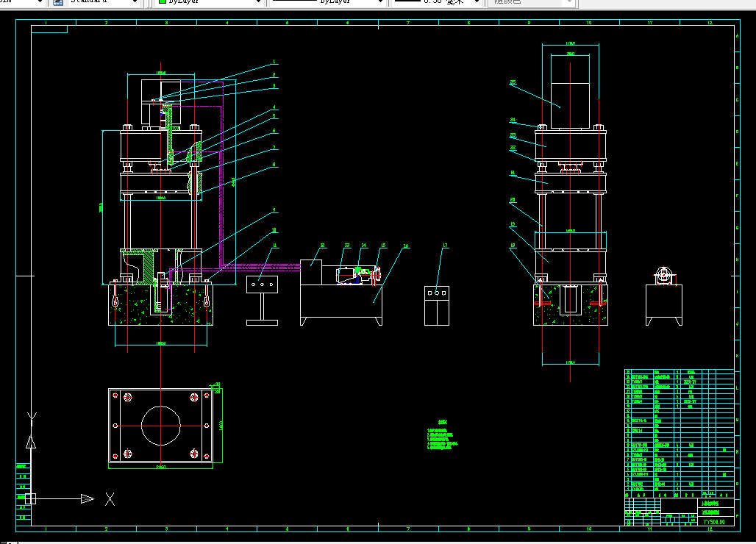
Task: Open the lineweight dropdown
Action: (437, 2)
